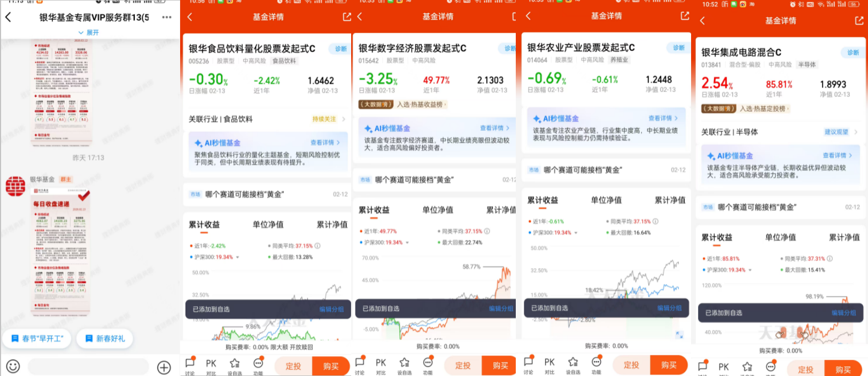Toggle 设自选 star on the 农业产业 fund page
The image size is (868, 376).
click(573, 366)
